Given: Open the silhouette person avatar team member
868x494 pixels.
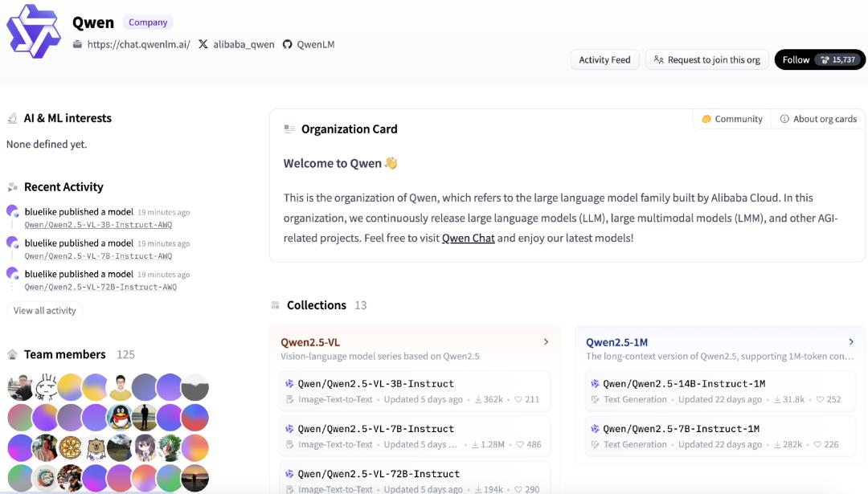Looking at the screenshot, I should pos(145,417).
